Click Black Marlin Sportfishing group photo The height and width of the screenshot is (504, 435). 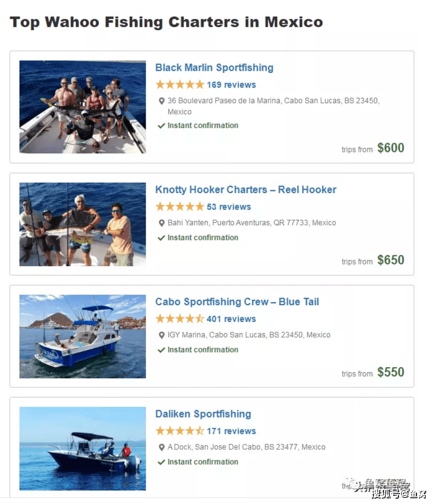(x=82, y=107)
